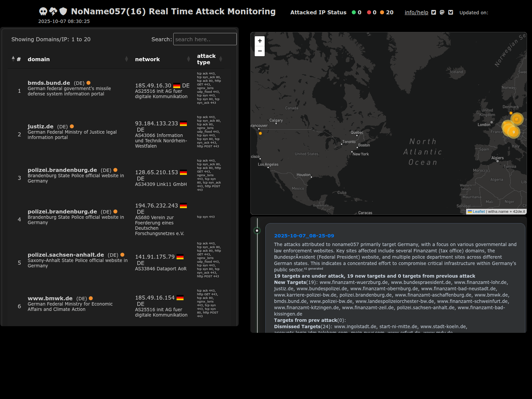Click the orange status dot next to 20

click(x=382, y=12)
